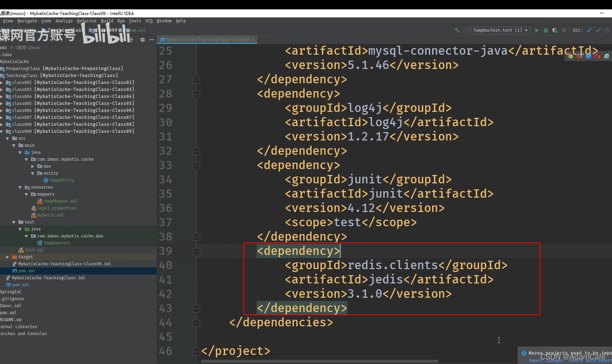Run TempDaoTest with the green play icon
Screen dimensions: 612x364
pos(537,30)
